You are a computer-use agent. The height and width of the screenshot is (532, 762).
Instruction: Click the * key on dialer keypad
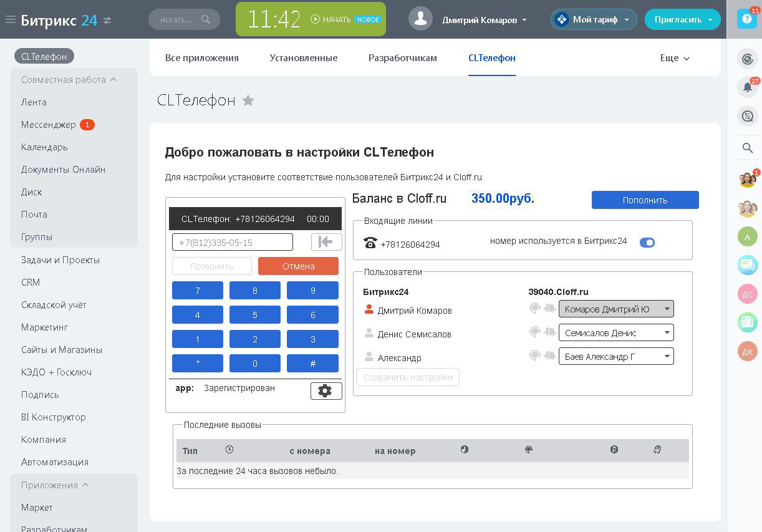click(x=198, y=363)
